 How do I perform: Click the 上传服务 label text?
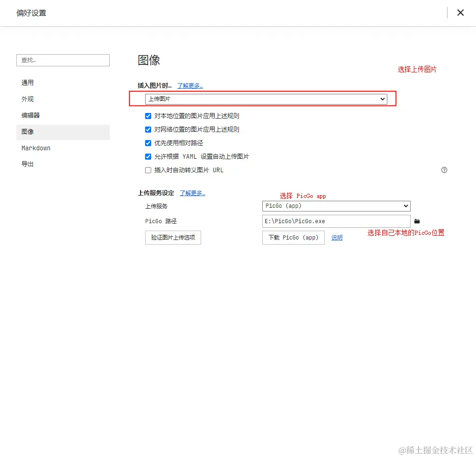(x=156, y=206)
